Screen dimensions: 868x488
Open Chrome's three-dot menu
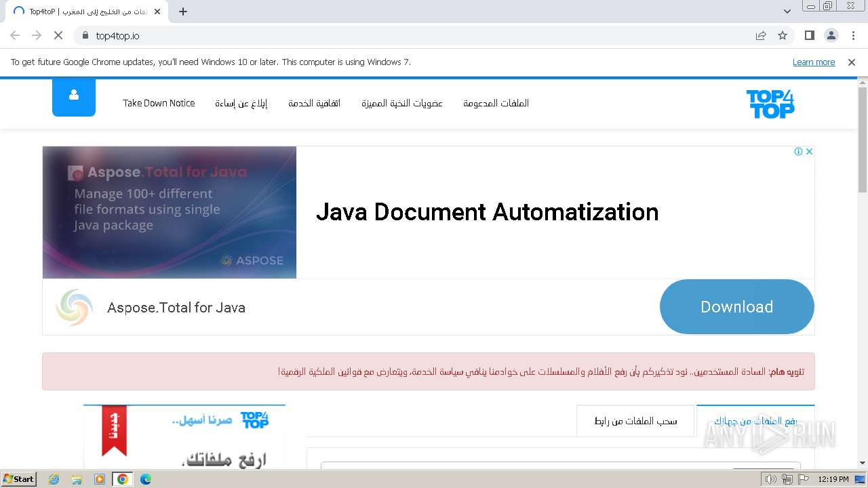pos(852,35)
